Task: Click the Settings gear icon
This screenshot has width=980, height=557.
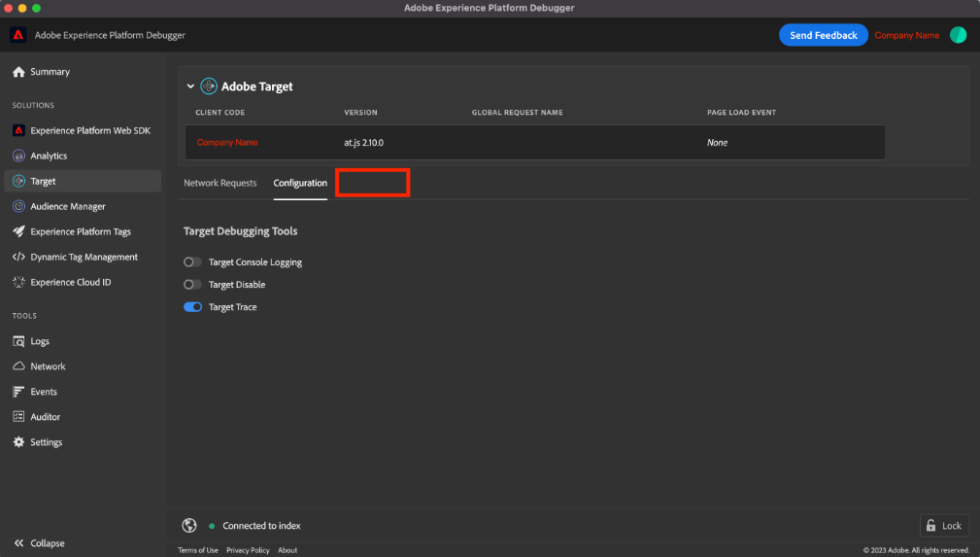Action: [18, 442]
